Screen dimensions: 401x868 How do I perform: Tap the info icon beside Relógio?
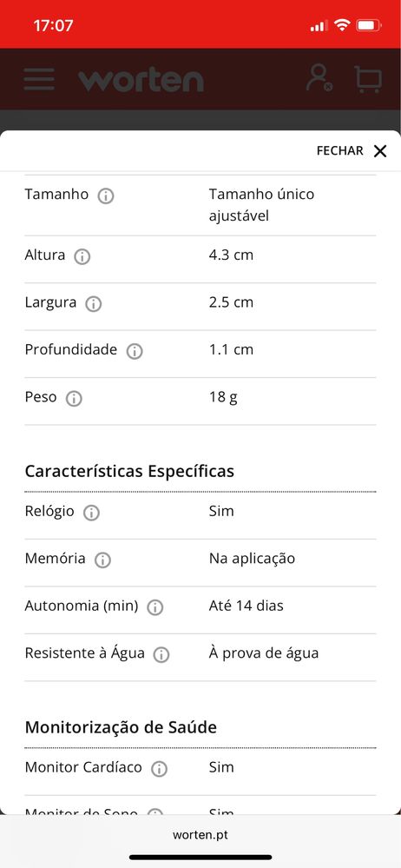91,514
